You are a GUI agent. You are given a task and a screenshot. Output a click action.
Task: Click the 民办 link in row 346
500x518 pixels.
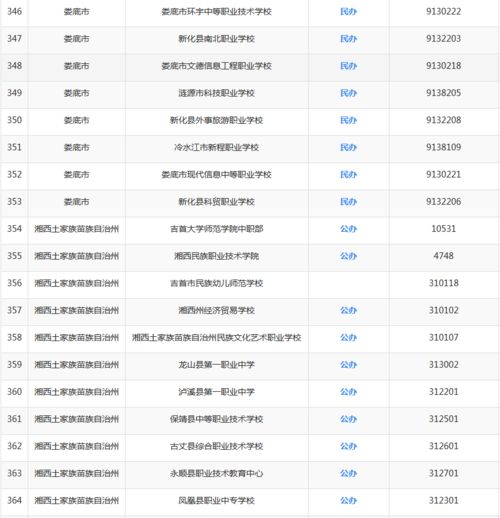click(x=348, y=12)
